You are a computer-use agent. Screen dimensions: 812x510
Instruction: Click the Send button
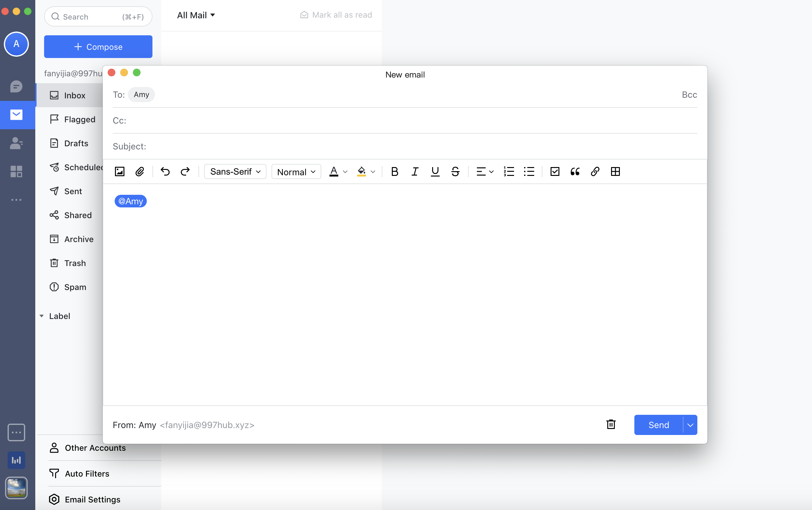(x=657, y=425)
